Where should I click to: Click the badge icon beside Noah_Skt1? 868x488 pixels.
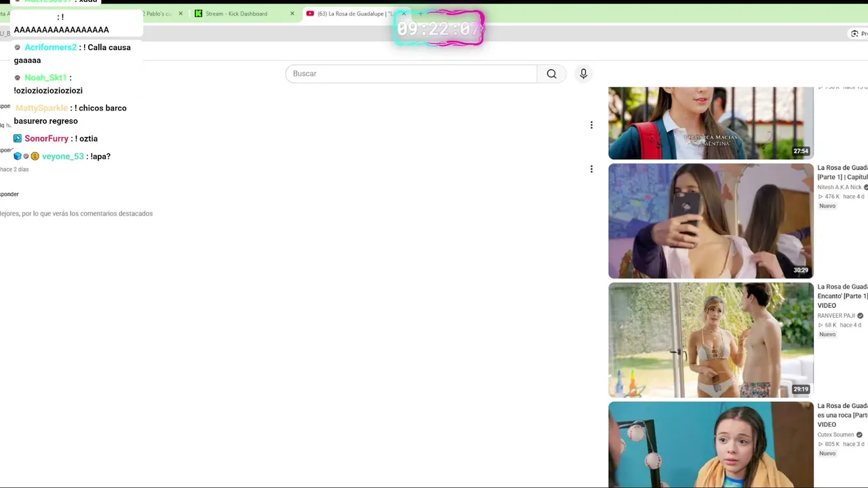tap(18, 78)
